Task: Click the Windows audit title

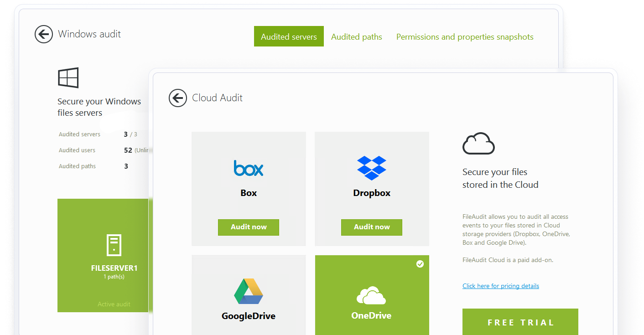Action: pyautogui.click(x=89, y=34)
